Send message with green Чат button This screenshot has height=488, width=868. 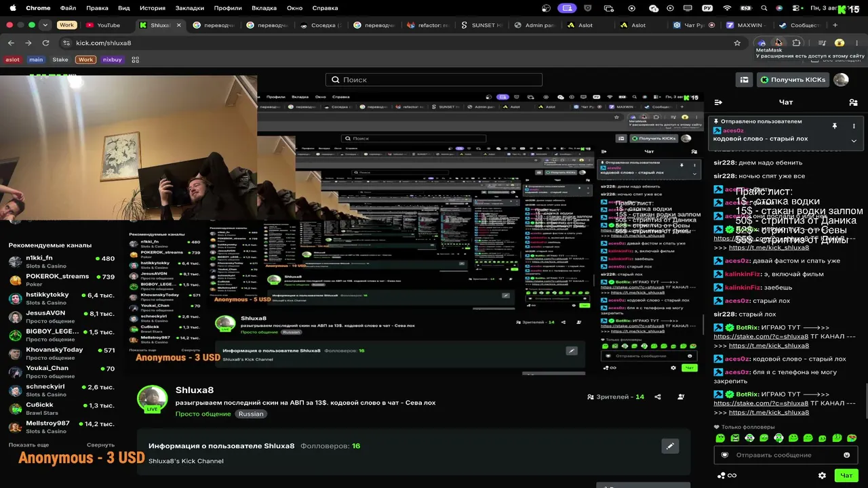846,476
